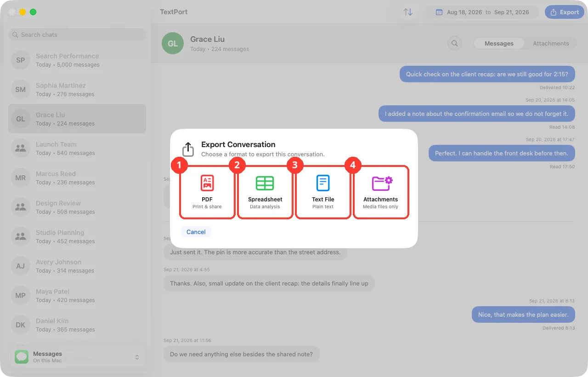
Task: Open the Sophia Martinez conversation
Action: click(77, 90)
